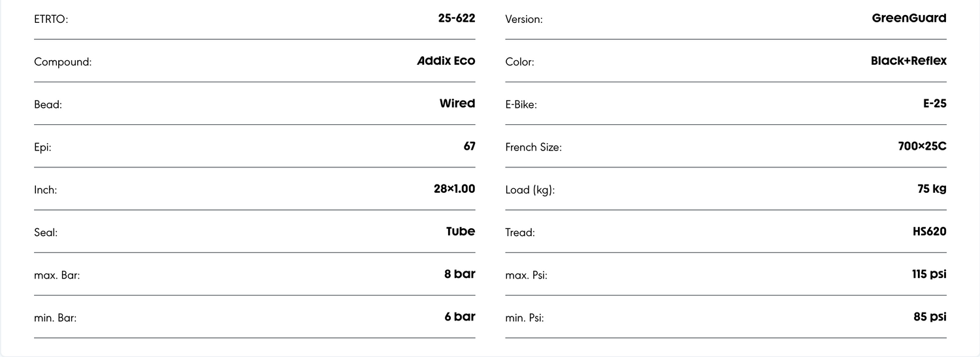Select the GreenGuard version value
980x357 pixels.
pyautogui.click(x=909, y=18)
